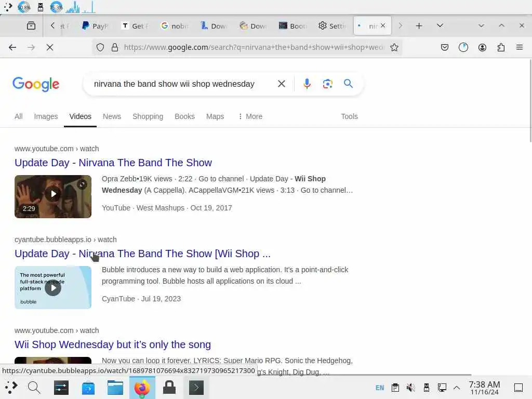The width and height of the screenshot is (532, 399).
Task: Open the Firefox account icon
Action: [x=482, y=47]
